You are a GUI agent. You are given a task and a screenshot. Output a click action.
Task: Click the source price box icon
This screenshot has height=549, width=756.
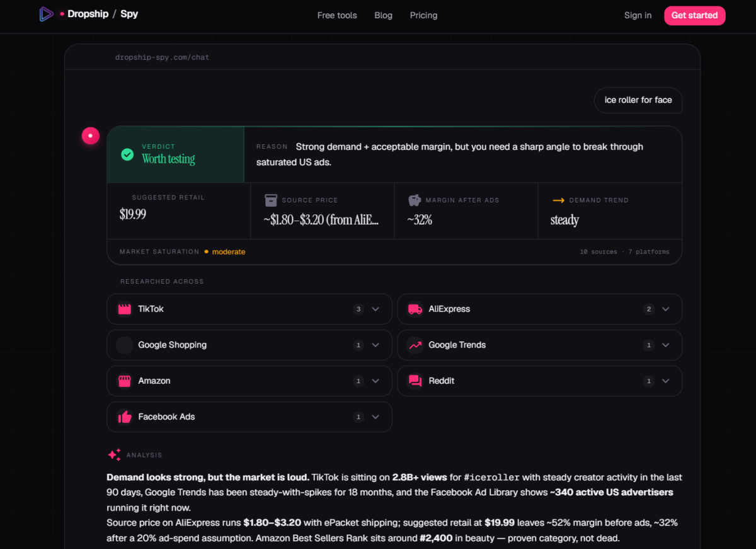click(x=271, y=200)
